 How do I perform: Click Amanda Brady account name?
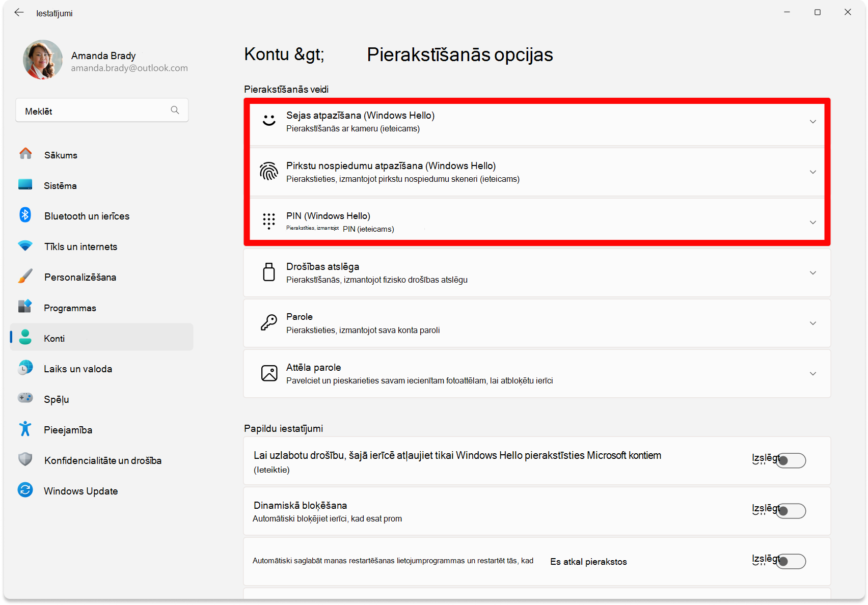tap(103, 55)
